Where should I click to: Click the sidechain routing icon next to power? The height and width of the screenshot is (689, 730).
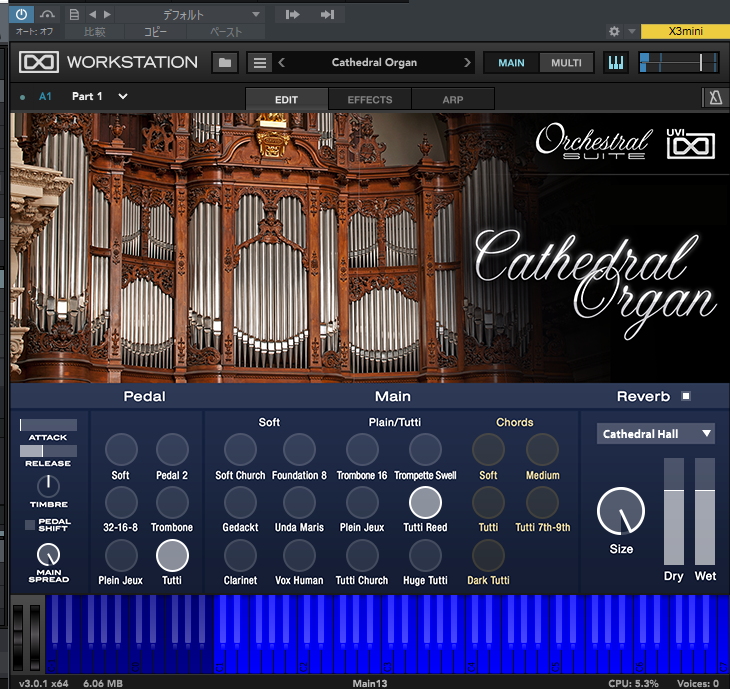click(47, 14)
